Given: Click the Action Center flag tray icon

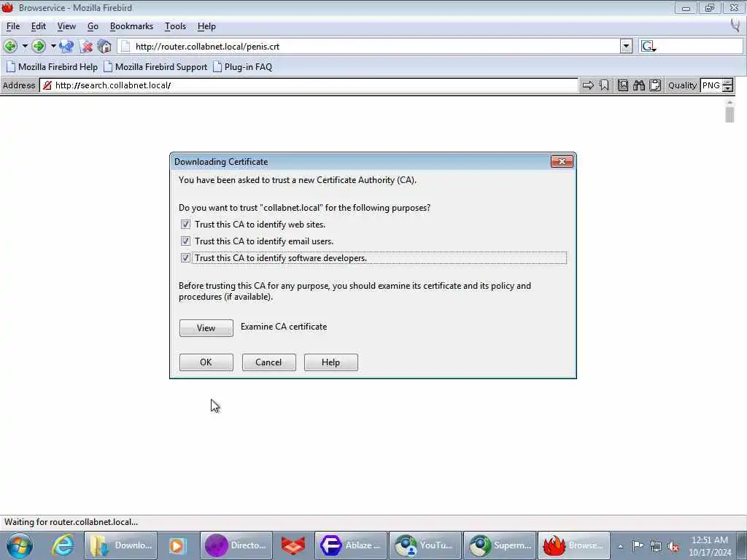Looking at the screenshot, I should [x=638, y=545].
